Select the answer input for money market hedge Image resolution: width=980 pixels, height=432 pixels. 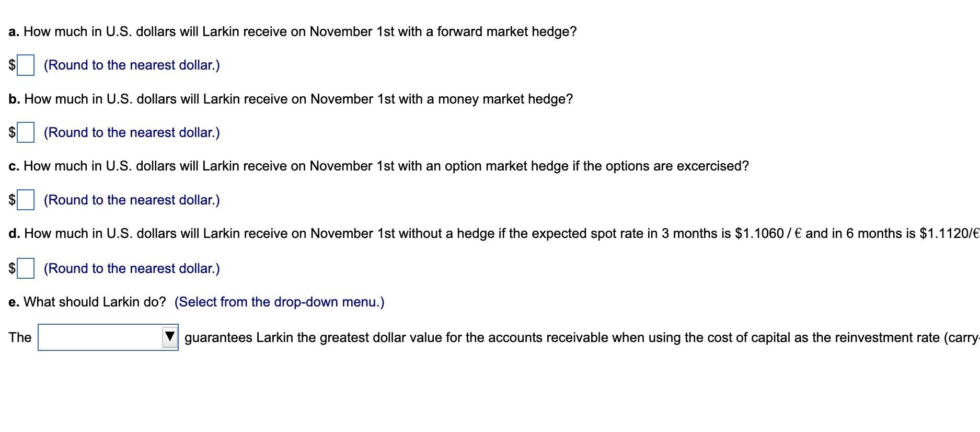26,131
